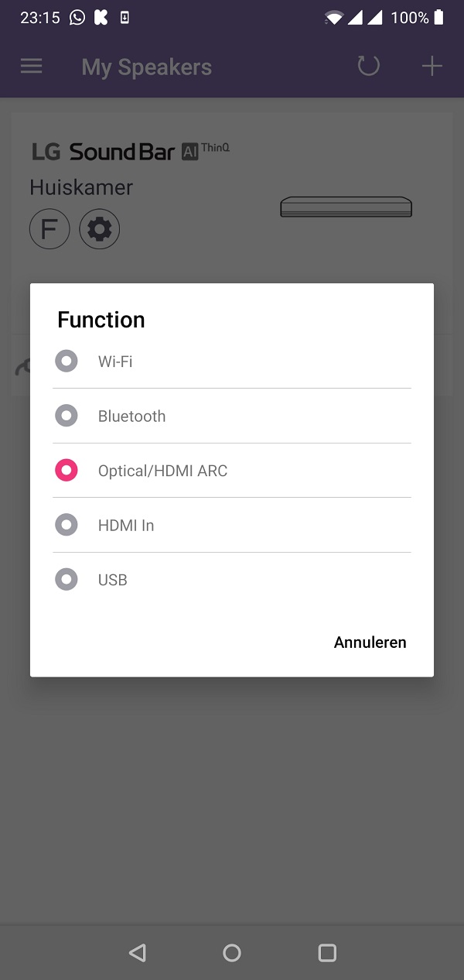Select the HDMI In radio button
Screen dimensions: 464x980
pos(67,525)
